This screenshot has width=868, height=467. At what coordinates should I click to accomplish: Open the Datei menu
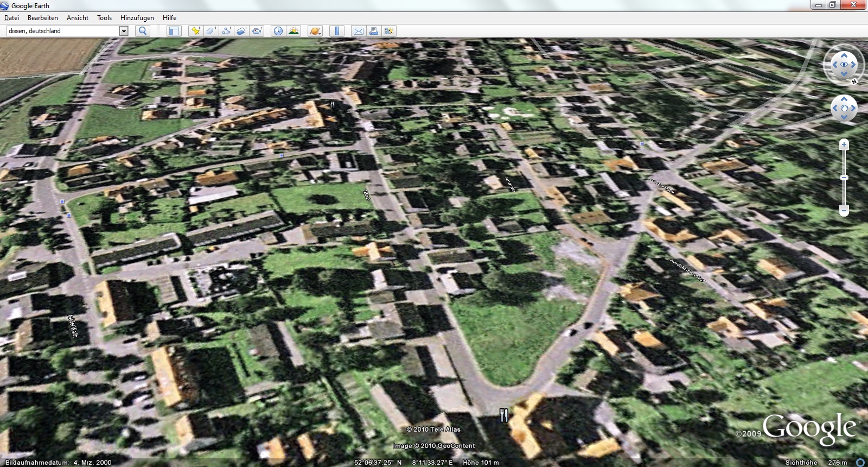[11, 18]
